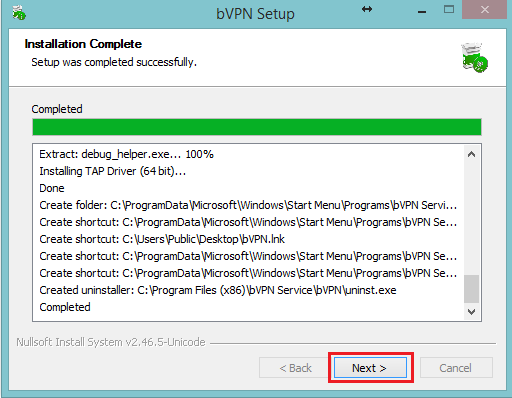Select the 'Installing TAP Driver (64 bit)' line
The width and height of the screenshot is (512, 398).
[113, 171]
